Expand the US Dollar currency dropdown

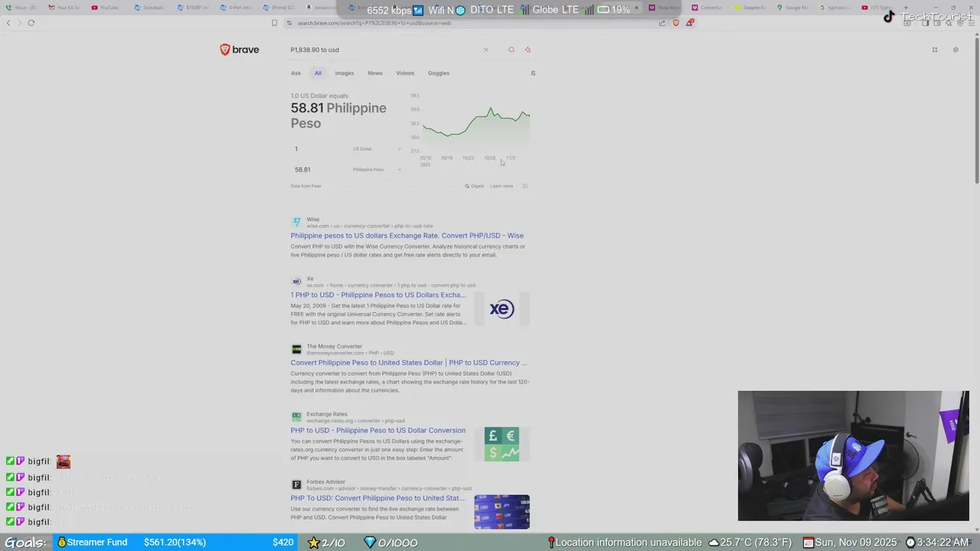377,148
